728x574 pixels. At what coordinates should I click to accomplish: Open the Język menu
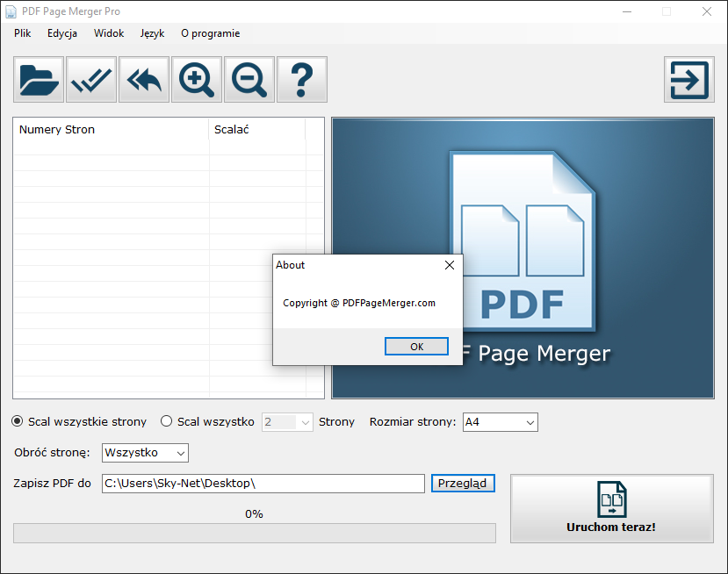[x=152, y=33]
